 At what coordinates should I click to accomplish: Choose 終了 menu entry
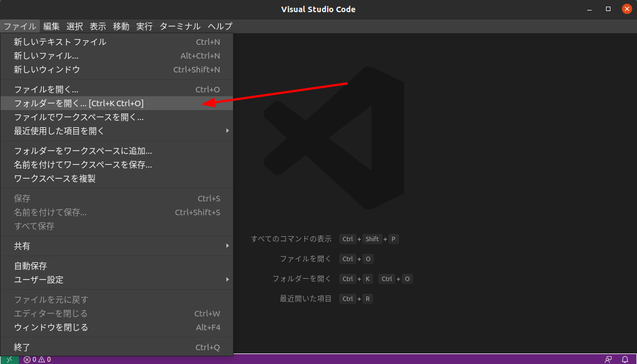coord(117,347)
